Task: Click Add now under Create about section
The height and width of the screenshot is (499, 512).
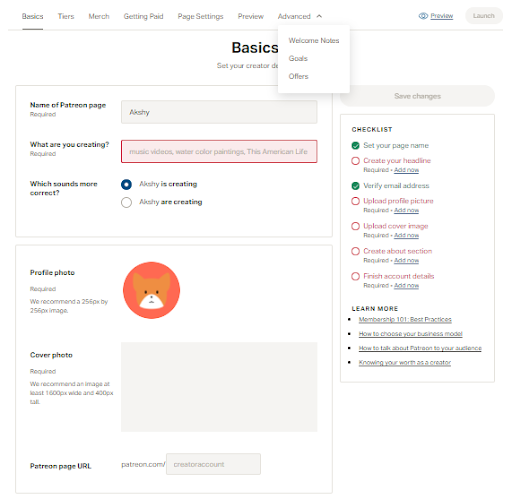Action: coord(406,260)
